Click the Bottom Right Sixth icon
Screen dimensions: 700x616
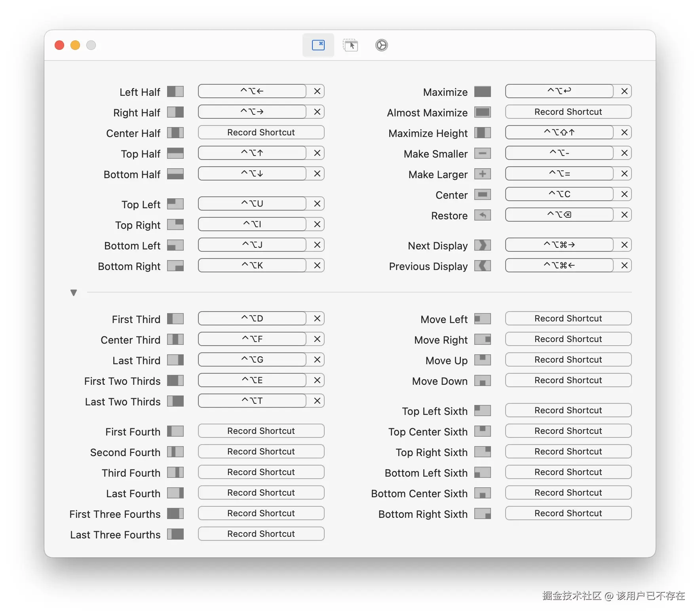tap(483, 513)
